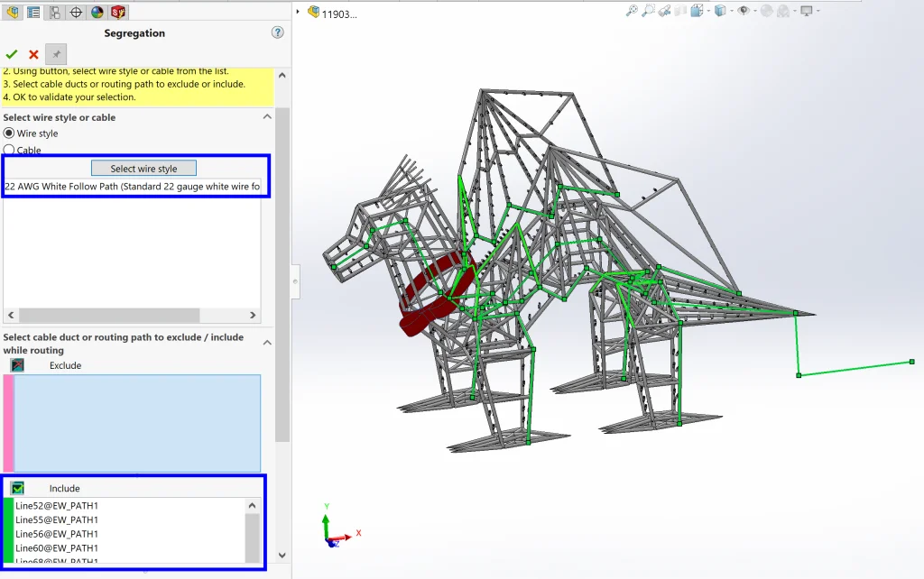Image resolution: width=924 pixels, height=579 pixels.
Task: Confirm segregation with green checkmark
Action: click(x=12, y=55)
